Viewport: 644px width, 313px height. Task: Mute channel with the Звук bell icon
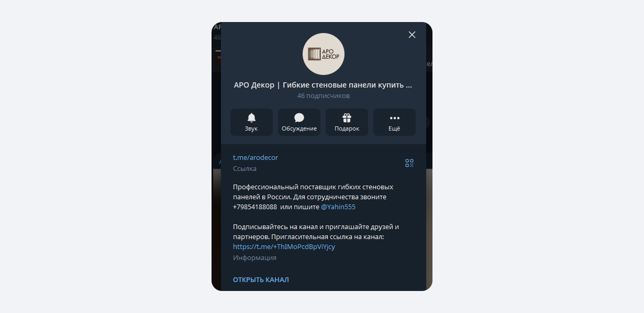point(251,122)
